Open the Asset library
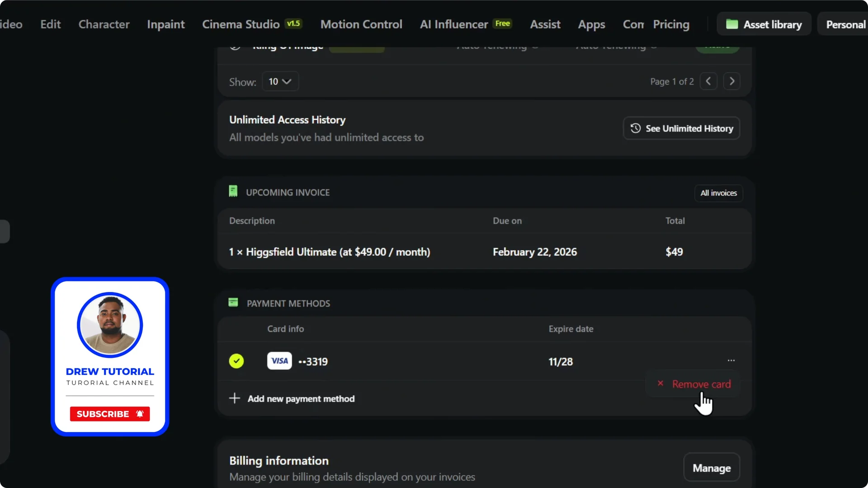This screenshot has width=868, height=488. pyautogui.click(x=763, y=24)
